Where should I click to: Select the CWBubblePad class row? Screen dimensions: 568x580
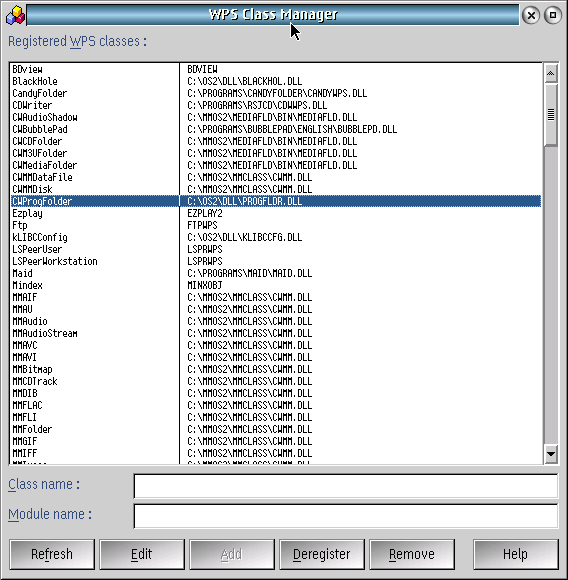[275, 129]
